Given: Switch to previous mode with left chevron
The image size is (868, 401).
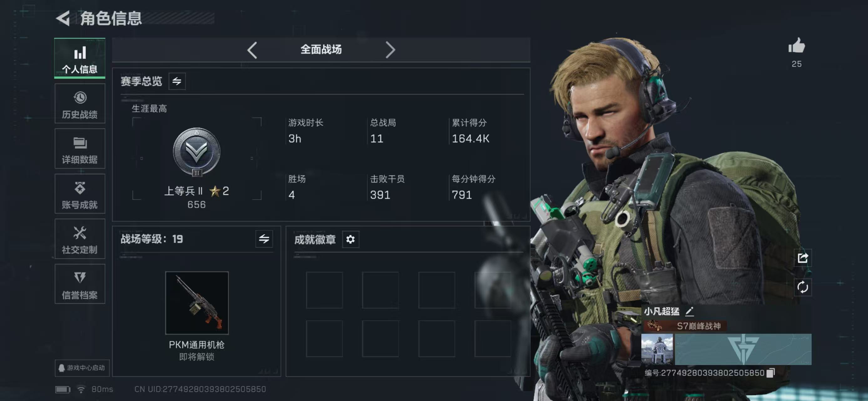Looking at the screenshot, I should click(x=252, y=50).
